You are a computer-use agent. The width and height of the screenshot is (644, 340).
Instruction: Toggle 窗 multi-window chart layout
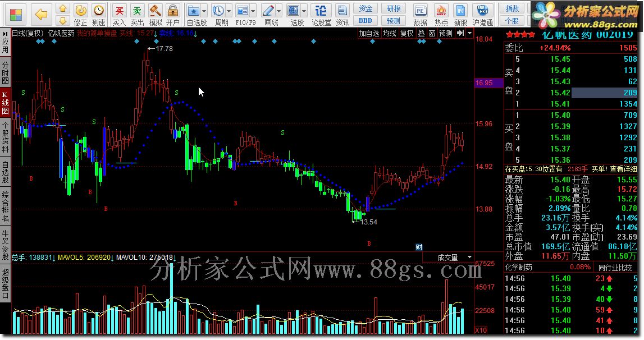[432, 33]
